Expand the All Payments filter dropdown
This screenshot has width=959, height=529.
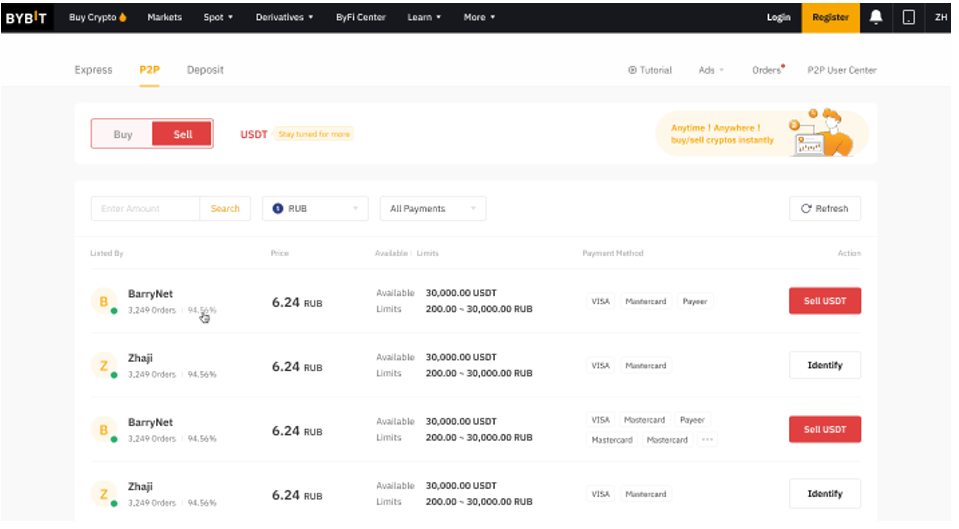pyautogui.click(x=433, y=209)
